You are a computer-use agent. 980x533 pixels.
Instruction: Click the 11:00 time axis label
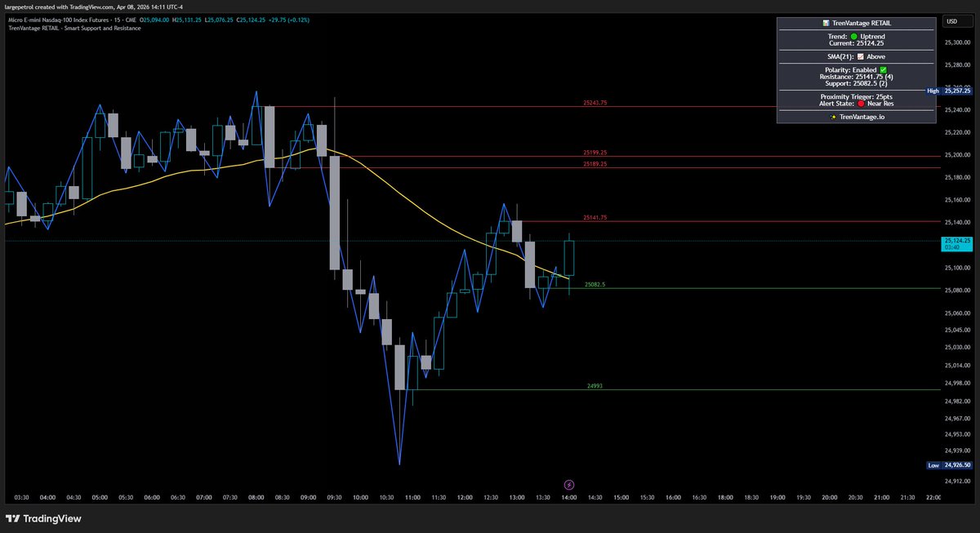pos(413,496)
